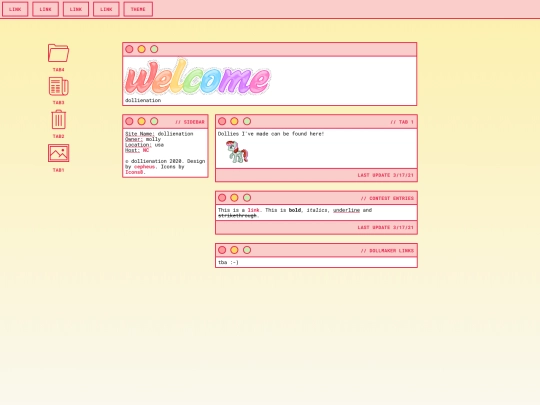Click 'LAST UPDATE 3/17/21' in Tab 1 window
Viewport: 540px width, 405px height.
385,175
